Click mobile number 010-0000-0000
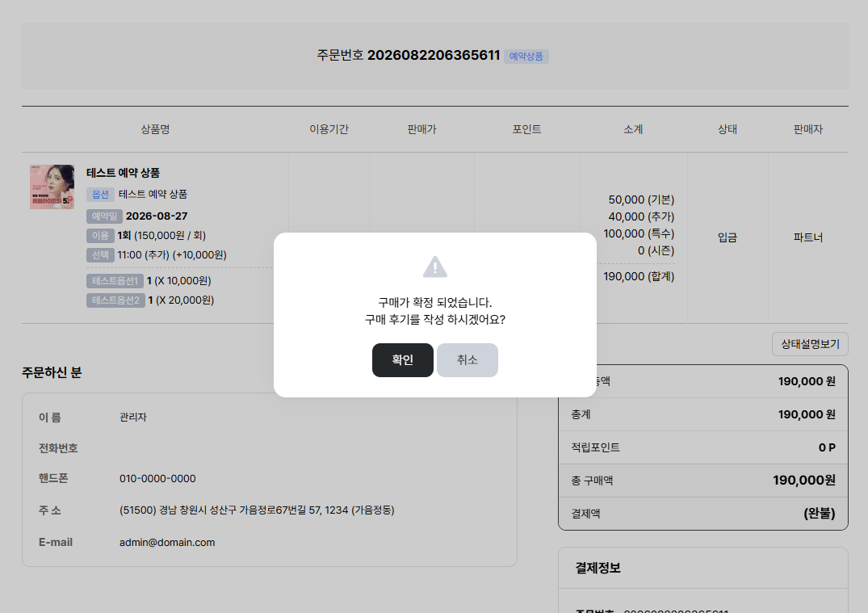 pyautogui.click(x=157, y=478)
